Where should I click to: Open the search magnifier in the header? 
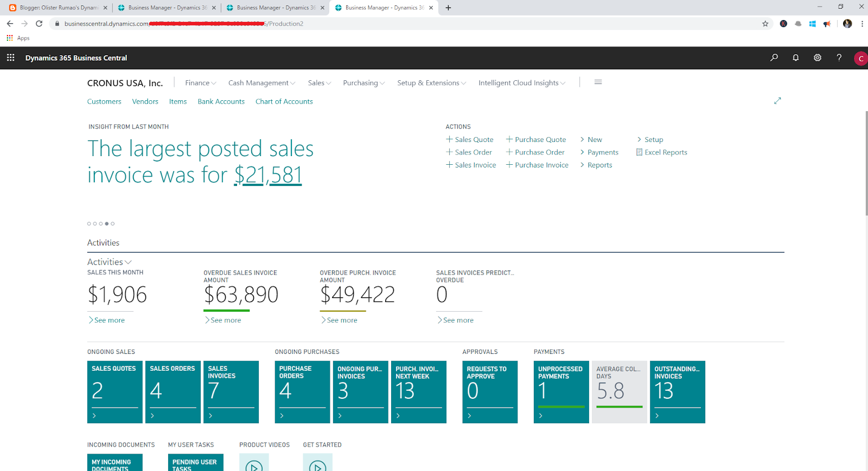(774, 57)
